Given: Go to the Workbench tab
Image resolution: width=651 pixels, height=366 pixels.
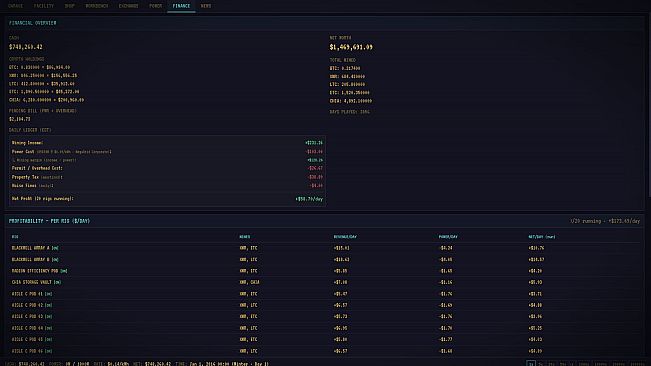Looking at the screenshot, I should click(97, 6).
